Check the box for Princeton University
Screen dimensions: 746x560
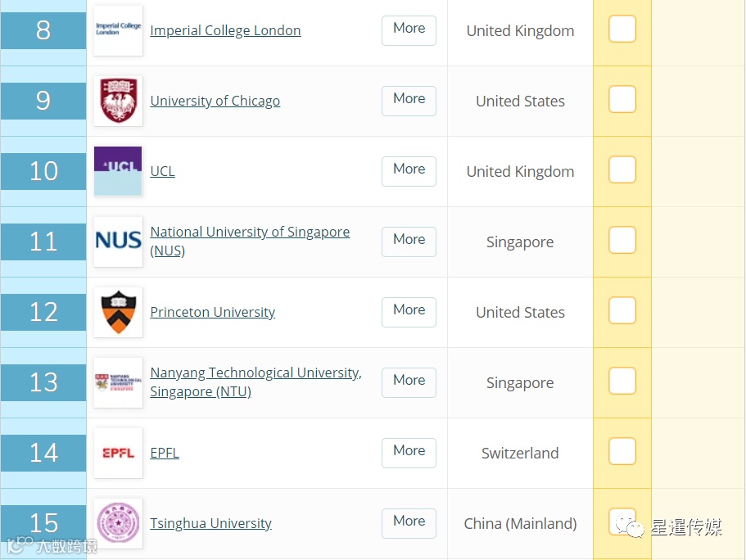click(622, 311)
